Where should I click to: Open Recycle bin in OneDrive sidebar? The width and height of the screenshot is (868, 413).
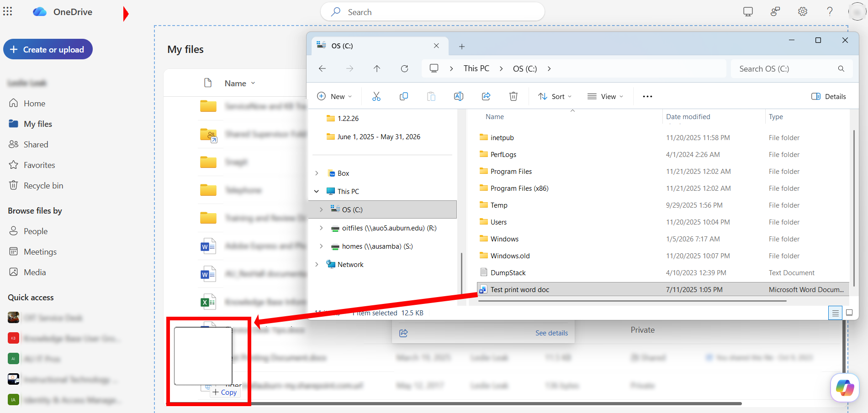click(42, 185)
